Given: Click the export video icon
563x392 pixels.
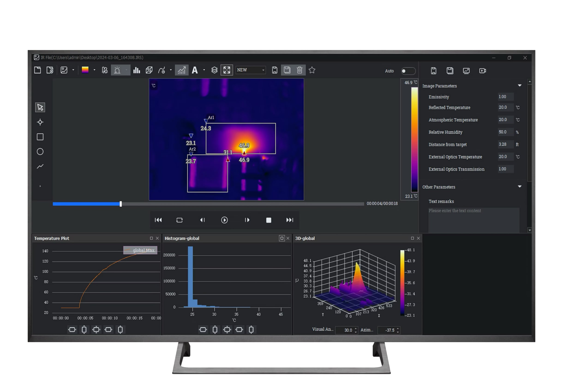Looking at the screenshot, I should tap(482, 71).
